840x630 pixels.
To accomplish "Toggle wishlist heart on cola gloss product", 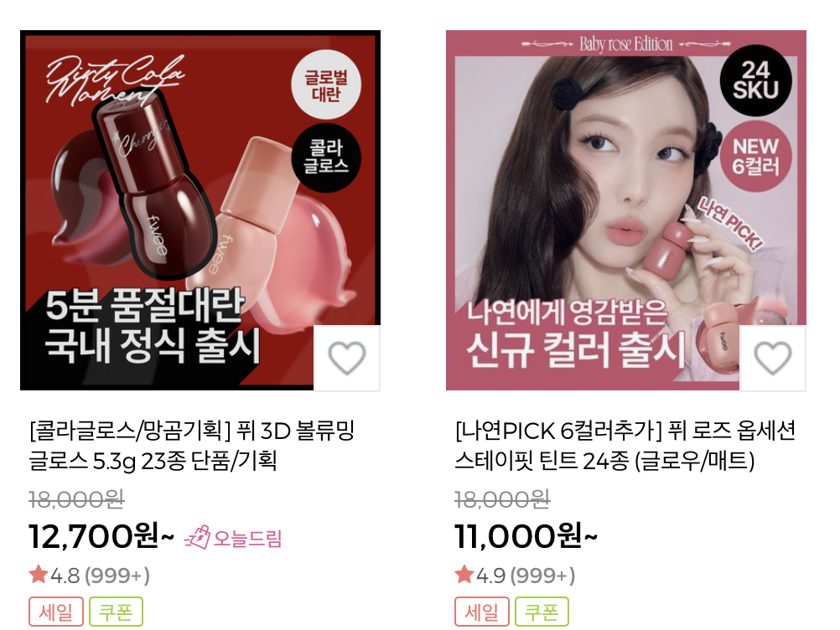I will (x=347, y=358).
